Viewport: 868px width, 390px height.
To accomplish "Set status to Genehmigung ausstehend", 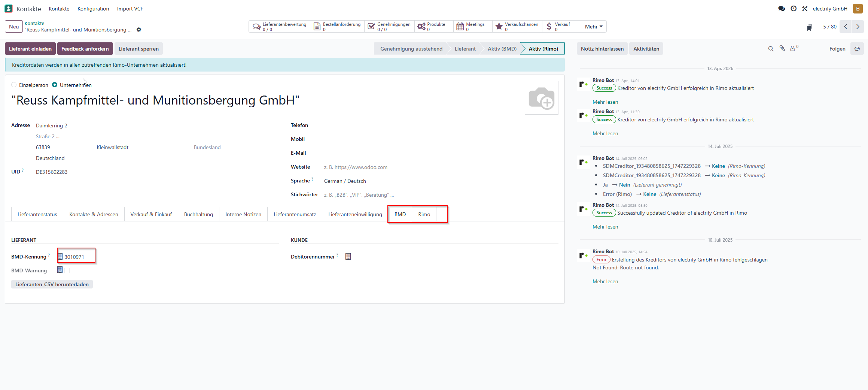I will [x=411, y=49].
